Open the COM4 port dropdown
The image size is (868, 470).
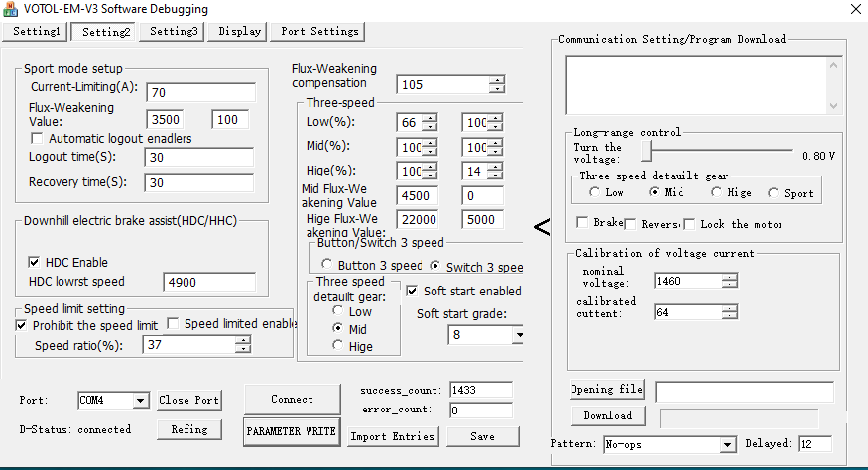[x=140, y=401]
